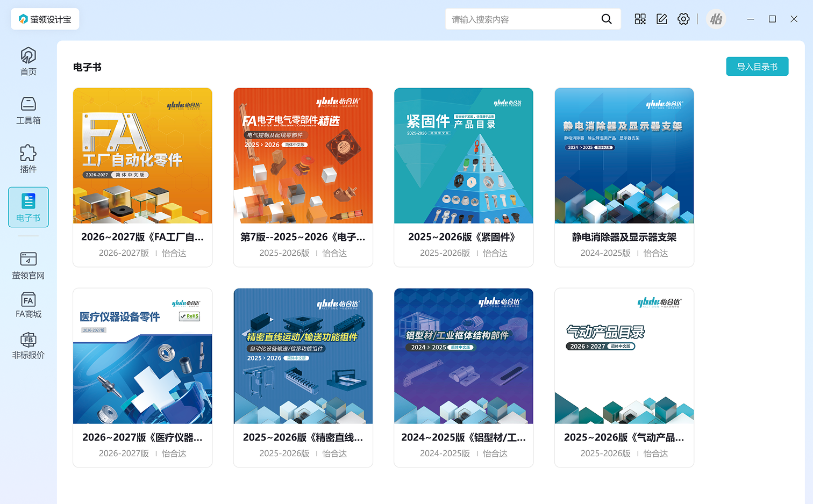Click the 萤领设计宝 app logo
The image size is (813, 504).
click(x=45, y=19)
